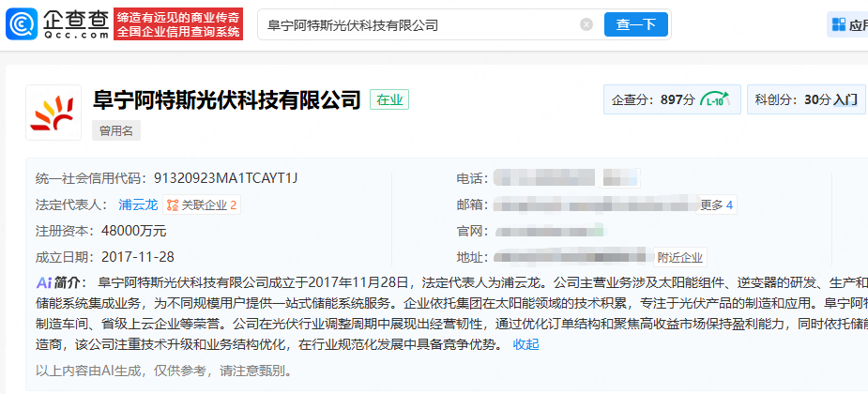868x394 pixels.
Task: Click the Qcc.com logo icon
Action: 23,24
